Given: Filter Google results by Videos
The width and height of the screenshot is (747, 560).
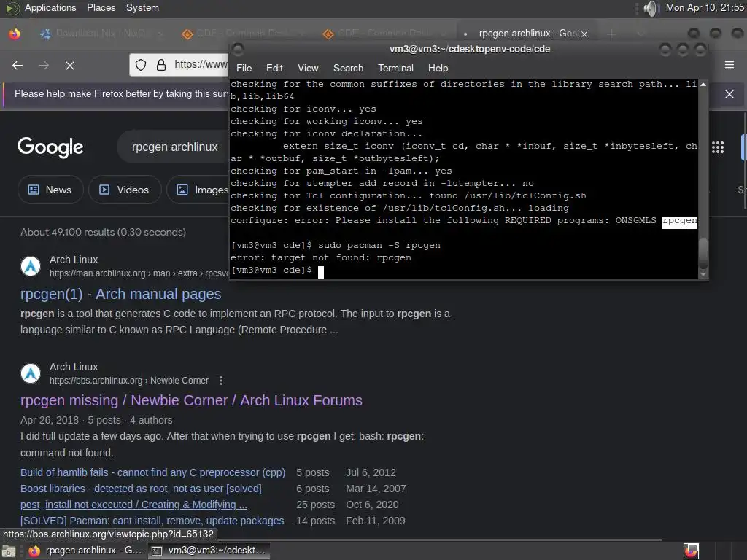Looking at the screenshot, I should click(x=125, y=190).
